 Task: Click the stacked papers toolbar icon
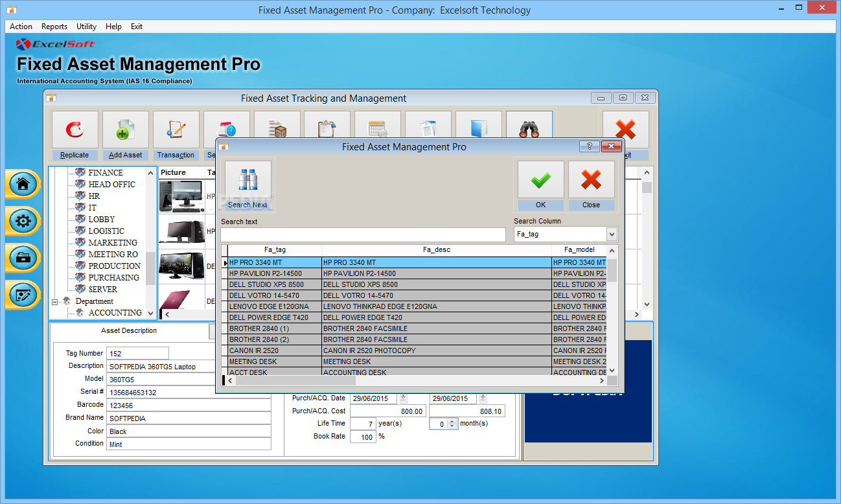tap(428, 124)
